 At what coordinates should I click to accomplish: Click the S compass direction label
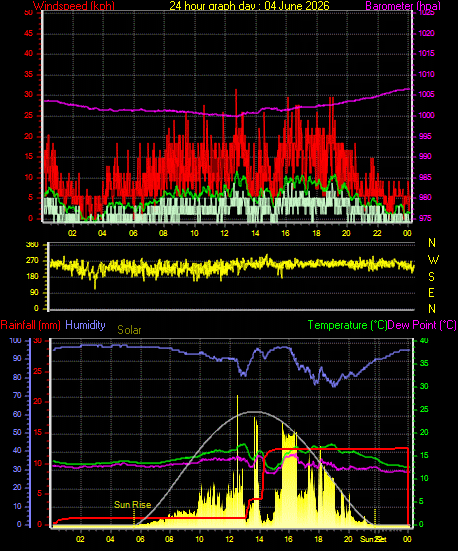(x=431, y=277)
